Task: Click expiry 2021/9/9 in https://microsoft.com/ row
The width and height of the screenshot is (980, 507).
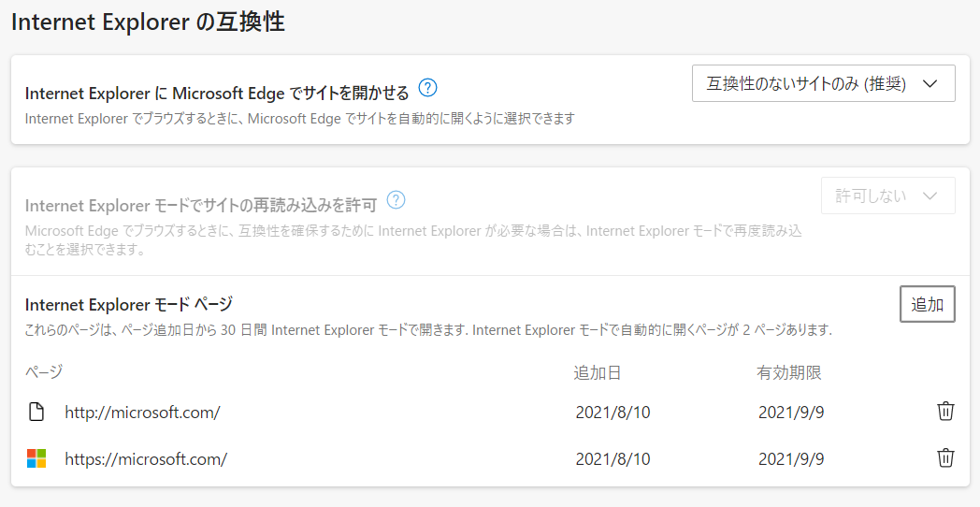Action: pyautogui.click(x=791, y=459)
